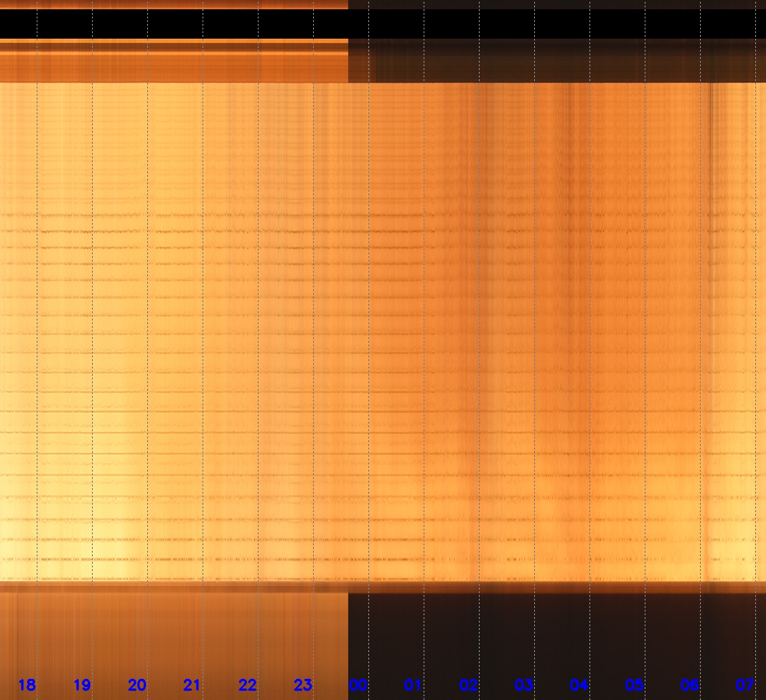
Task: Click the 05 hour marker
Action: [x=634, y=685]
